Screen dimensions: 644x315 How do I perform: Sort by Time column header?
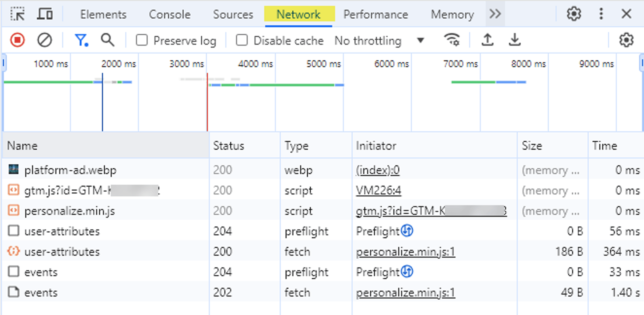tap(616, 145)
